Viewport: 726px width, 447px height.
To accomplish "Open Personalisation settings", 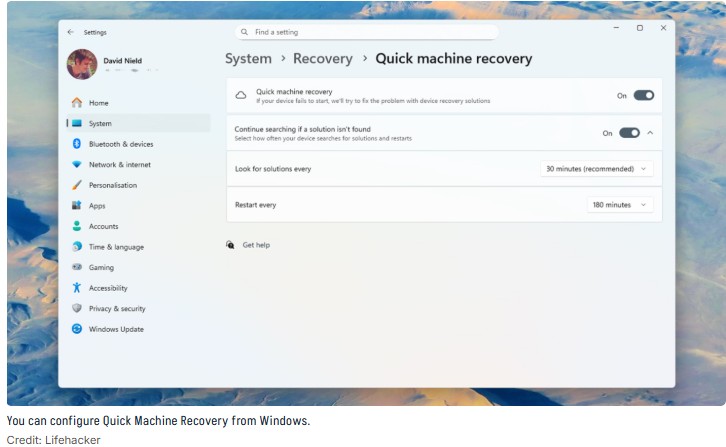I will pyautogui.click(x=138, y=185).
